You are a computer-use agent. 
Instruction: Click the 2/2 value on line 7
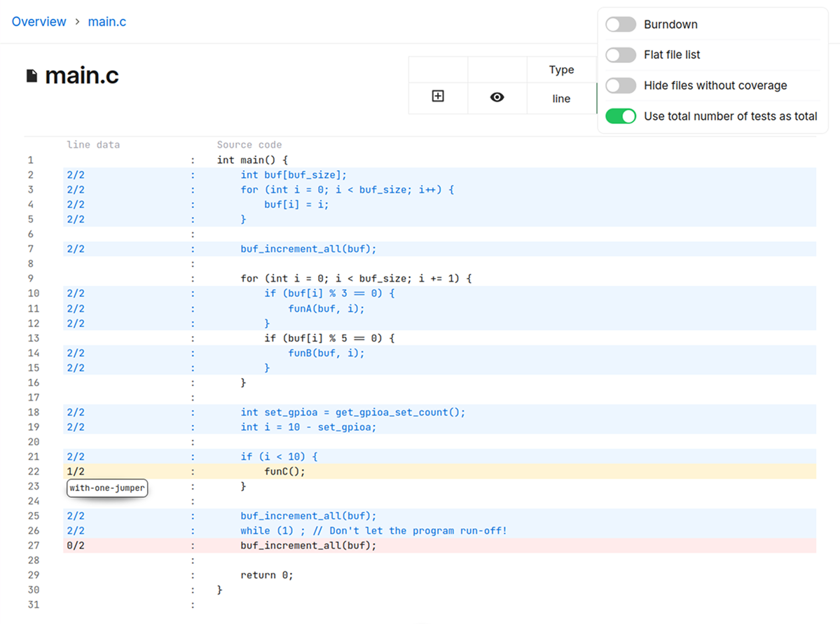[76, 249]
